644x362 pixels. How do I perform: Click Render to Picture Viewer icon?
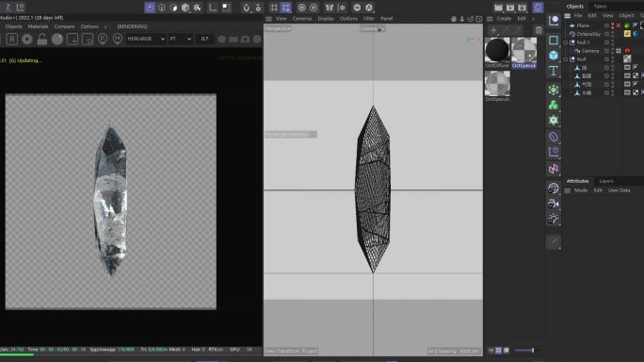(510, 8)
